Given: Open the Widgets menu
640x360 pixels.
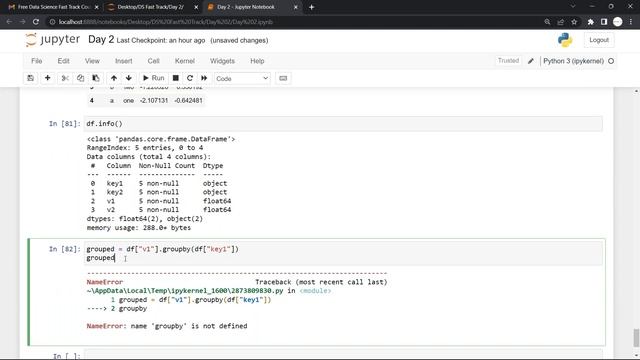Looking at the screenshot, I should pos(222,61).
